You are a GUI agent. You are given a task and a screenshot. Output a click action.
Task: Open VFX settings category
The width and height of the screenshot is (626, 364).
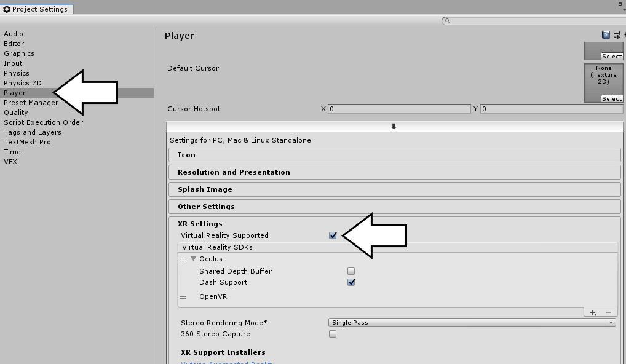(10, 162)
